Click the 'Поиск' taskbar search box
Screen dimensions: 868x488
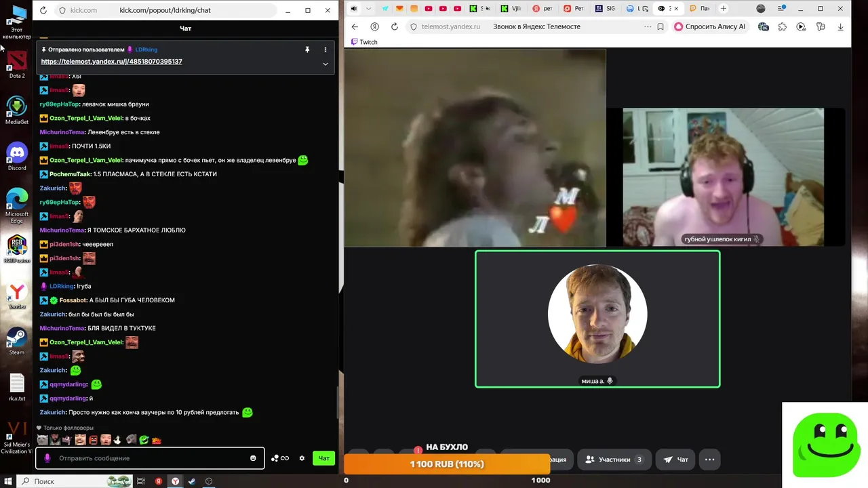pos(75,481)
